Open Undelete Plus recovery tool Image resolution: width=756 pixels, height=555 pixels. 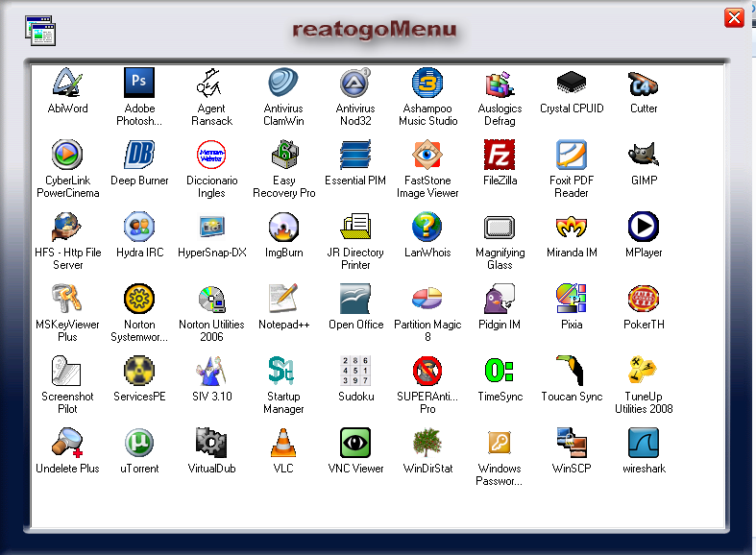pos(67,443)
